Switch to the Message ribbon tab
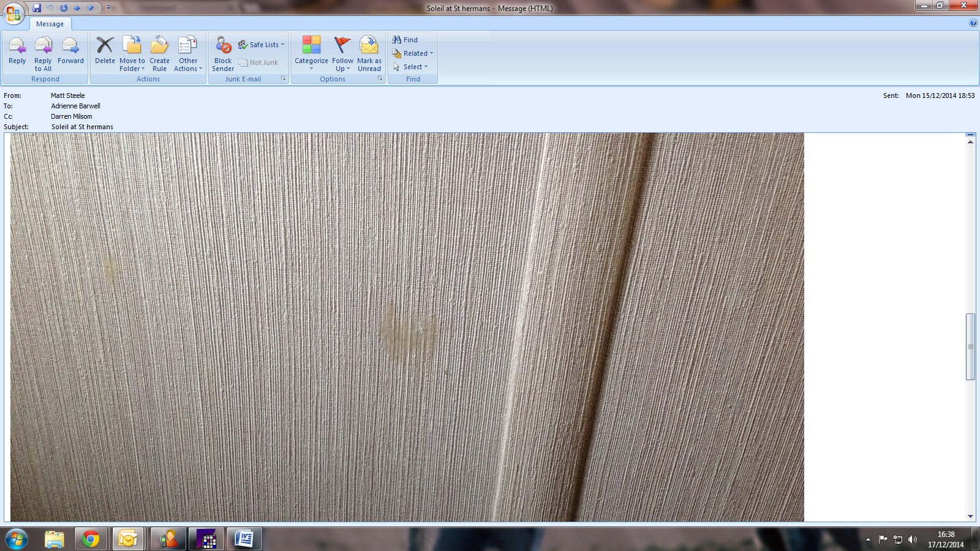Image resolution: width=980 pixels, height=551 pixels. tap(50, 24)
